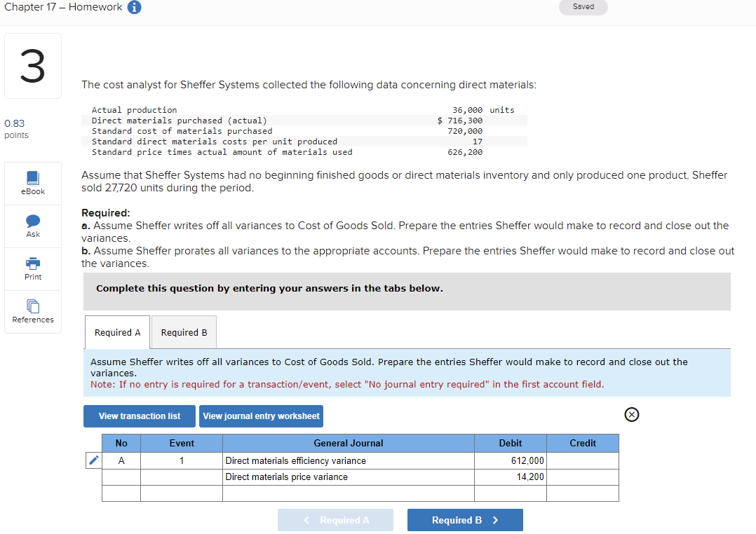The image size is (756, 534).
Task: Select the Required A tab
Action: point(116,331)
